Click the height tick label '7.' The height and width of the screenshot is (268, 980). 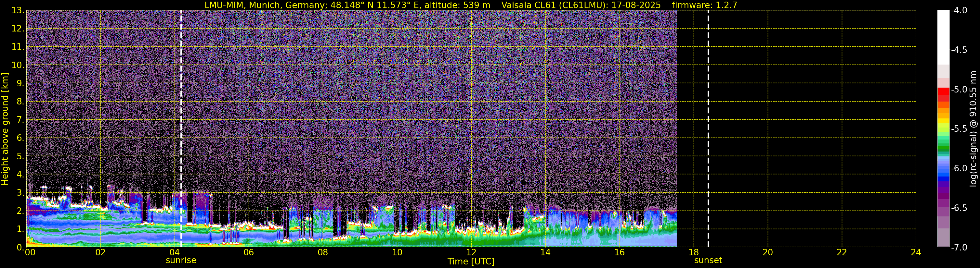(x=20, y=120)
